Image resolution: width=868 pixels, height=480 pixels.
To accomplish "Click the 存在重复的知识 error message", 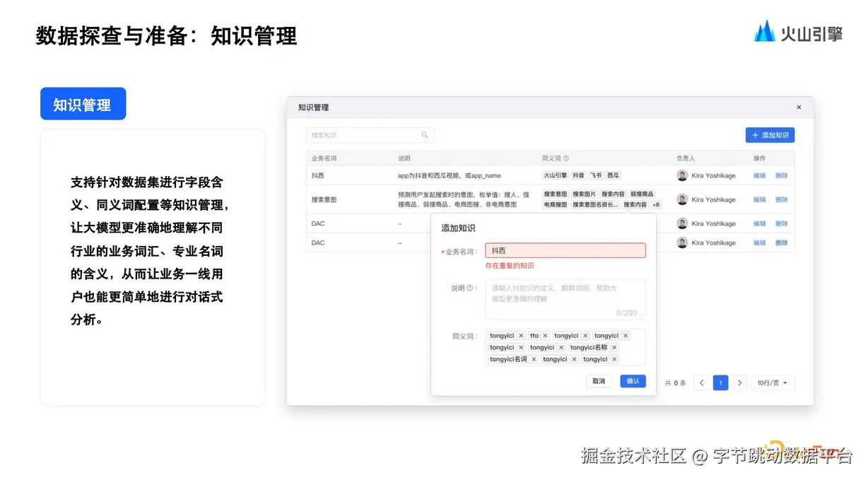I will coord(510,266).
